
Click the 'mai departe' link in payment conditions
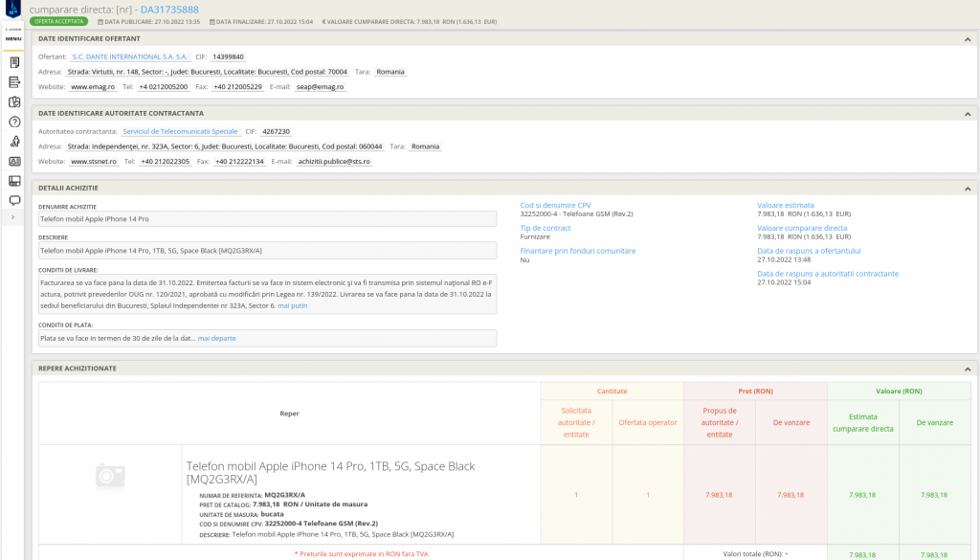pyautogui.click(x=217, y=338)
